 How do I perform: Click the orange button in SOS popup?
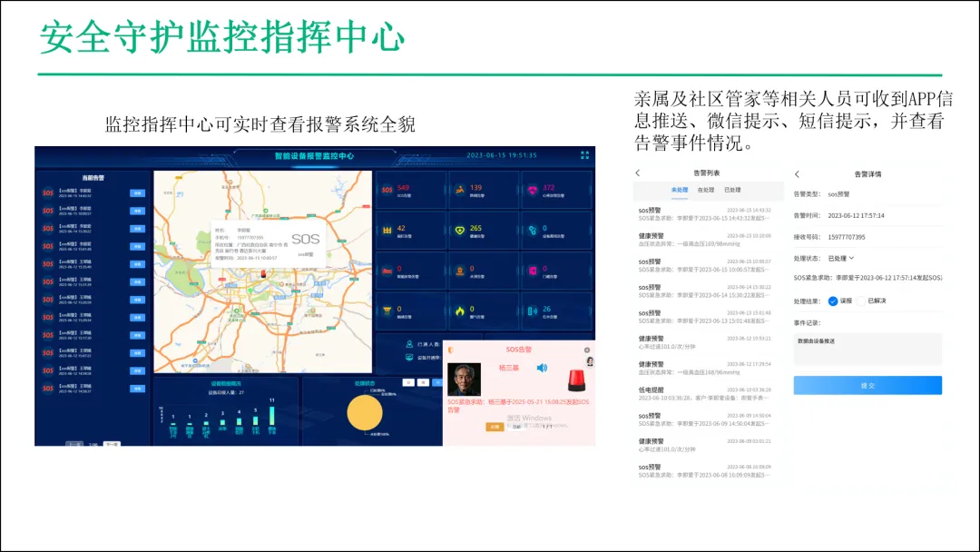coord(495,427)
